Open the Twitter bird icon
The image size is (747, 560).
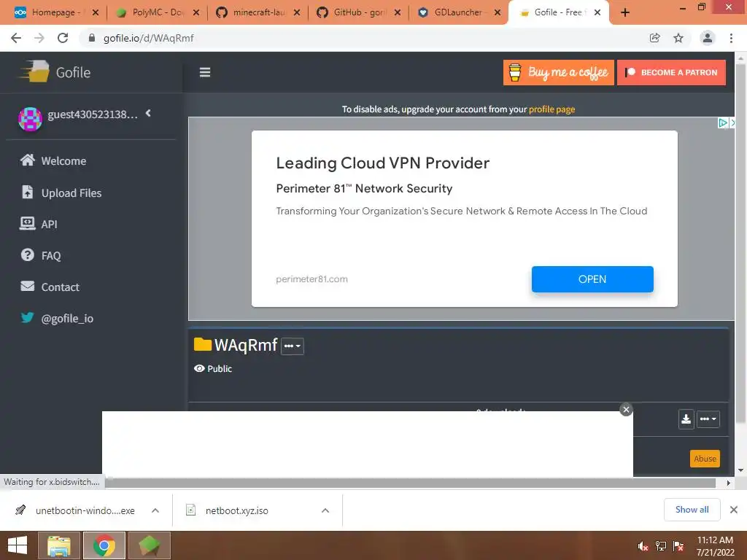click(x=27, y=318)
